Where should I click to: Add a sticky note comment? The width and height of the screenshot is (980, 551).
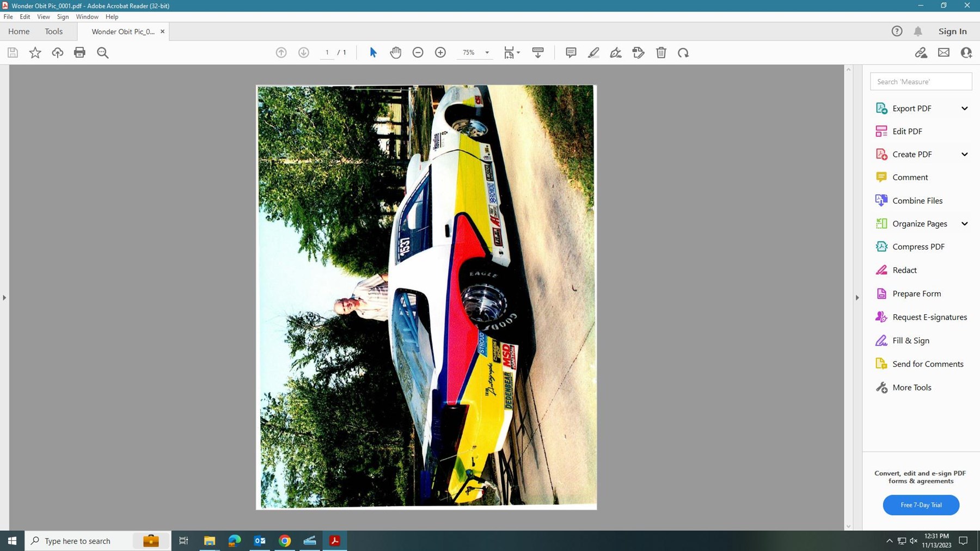coord(571,53)
